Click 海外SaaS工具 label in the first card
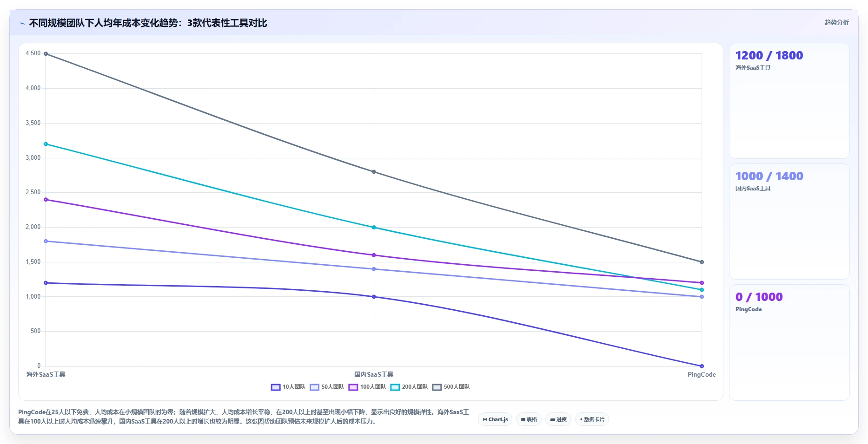 point(753,68)
